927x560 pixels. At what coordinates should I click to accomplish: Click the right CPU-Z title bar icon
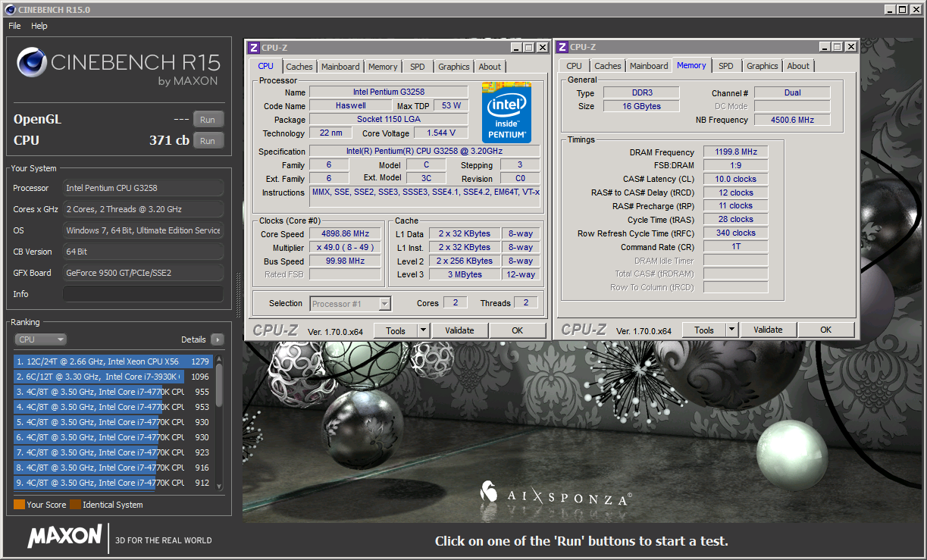point(562,47)
